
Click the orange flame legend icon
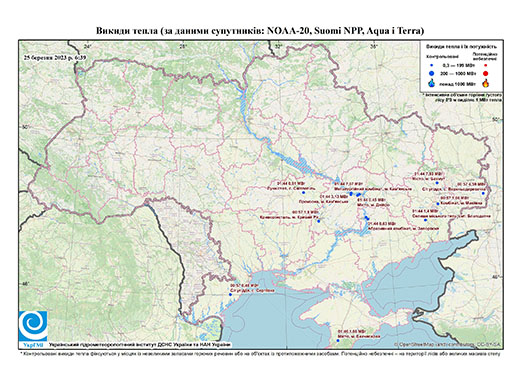(486, 83)
